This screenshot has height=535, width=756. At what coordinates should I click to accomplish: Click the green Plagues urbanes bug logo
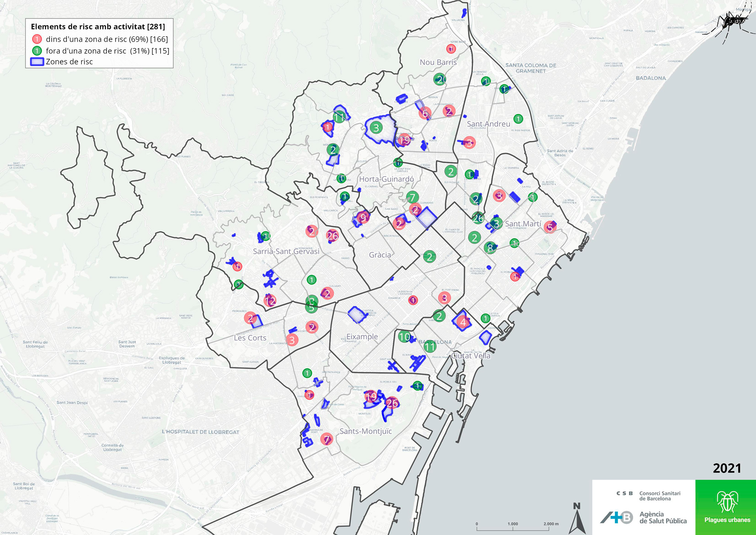pyautogui.click(x=727, y=502)
